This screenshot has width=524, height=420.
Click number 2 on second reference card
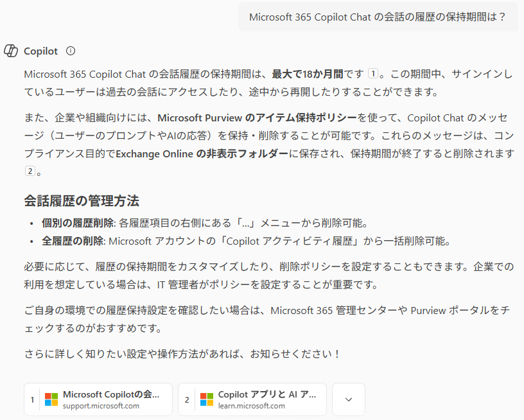[x=187, y=399]
